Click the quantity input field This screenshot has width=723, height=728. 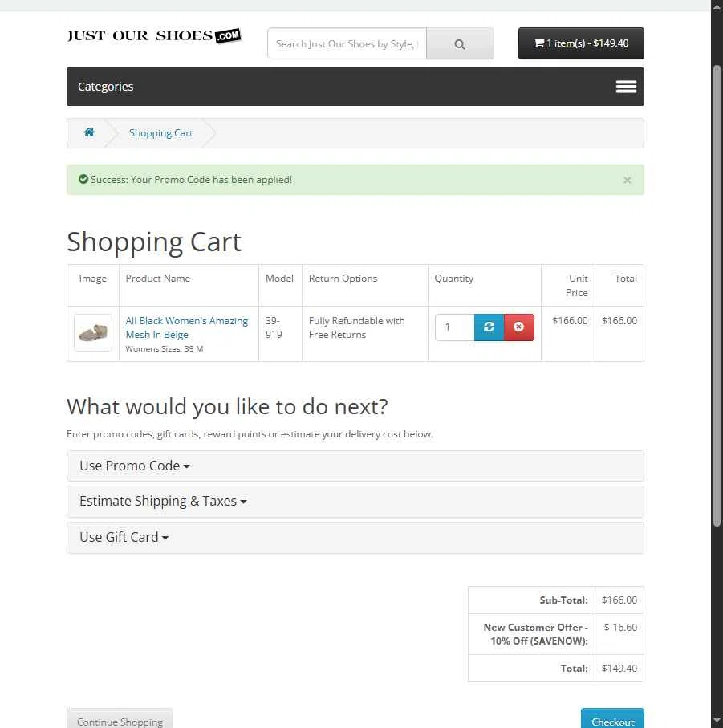click(455, 327)
